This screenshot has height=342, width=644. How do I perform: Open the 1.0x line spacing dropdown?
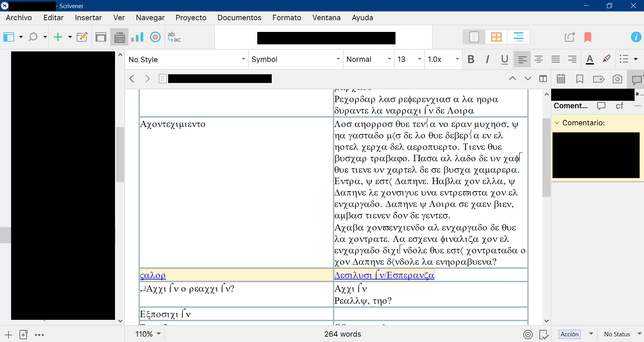[x=443, y=59]
